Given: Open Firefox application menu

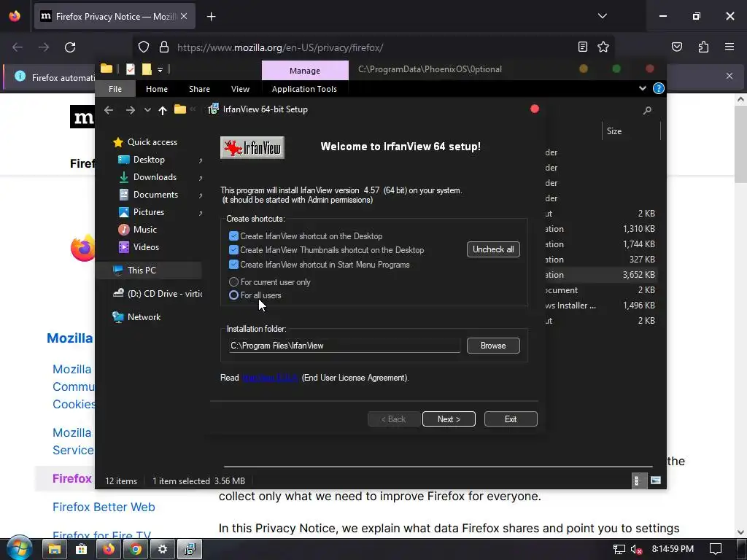Looking at the screenshot, I should [x=729, y=47].
